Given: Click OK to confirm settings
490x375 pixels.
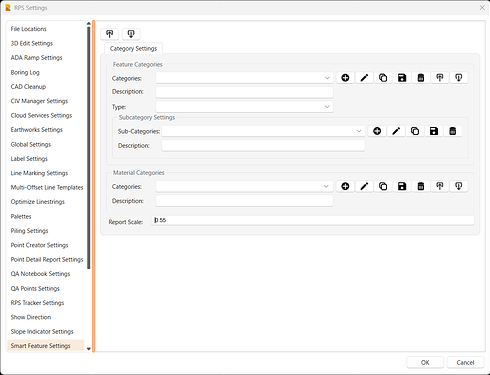Looking at the screenshot, I should (425, 362).
